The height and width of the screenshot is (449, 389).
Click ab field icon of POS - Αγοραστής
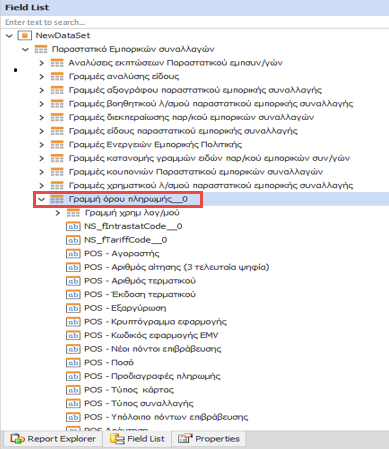(73, 254)
